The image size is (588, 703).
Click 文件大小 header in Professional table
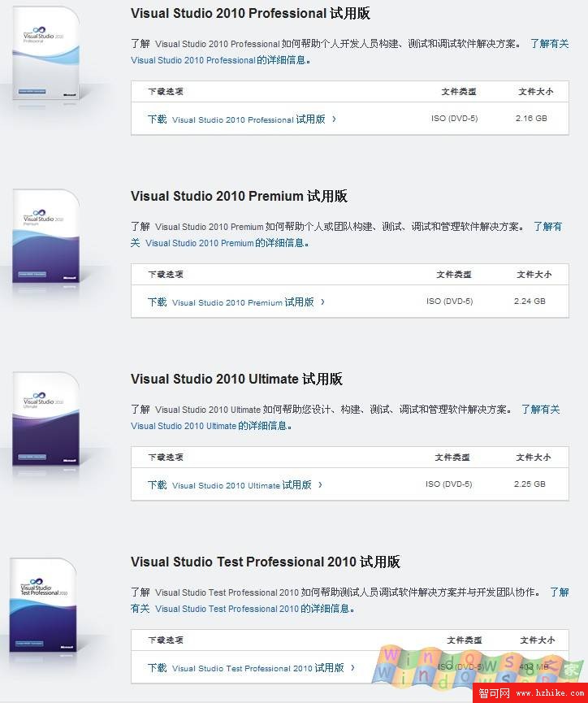(535, 92)
